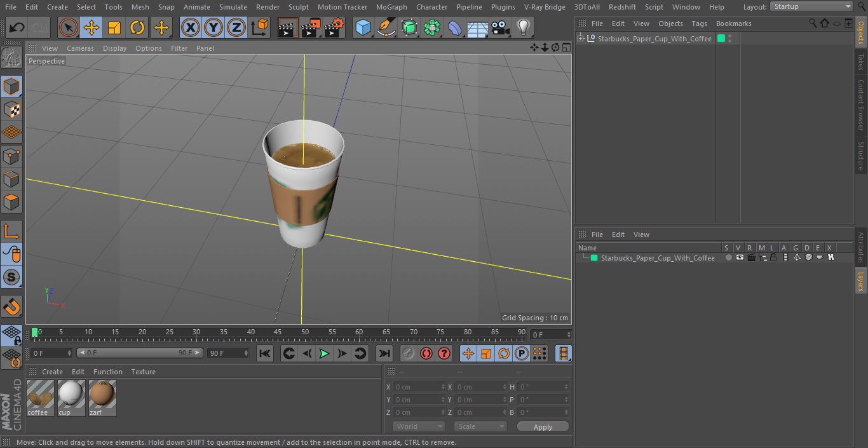The image size is (868, 448).
Task: Click frame 50 on timeline ruler
Action: 305,332
